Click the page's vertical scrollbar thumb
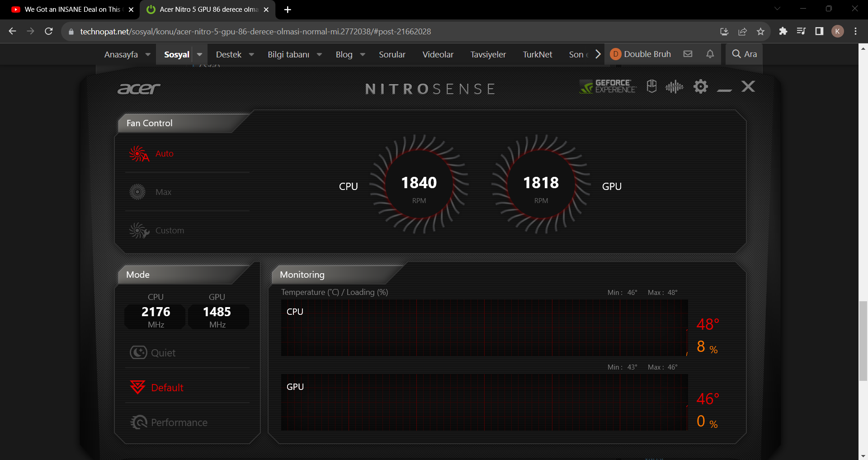This screenshot has height=460, width=868. (x=863, y=341)
